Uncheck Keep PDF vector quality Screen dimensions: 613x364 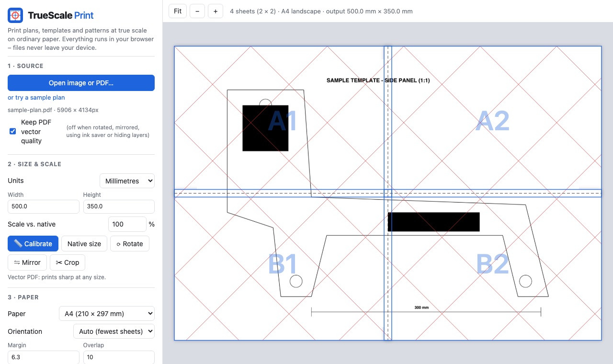click(x=13, y=131)
